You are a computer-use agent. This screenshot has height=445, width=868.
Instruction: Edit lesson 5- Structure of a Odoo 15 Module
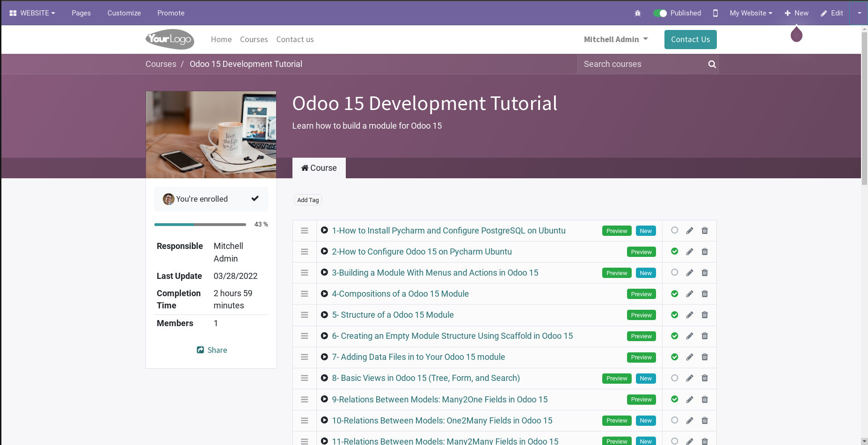[689, 315]
